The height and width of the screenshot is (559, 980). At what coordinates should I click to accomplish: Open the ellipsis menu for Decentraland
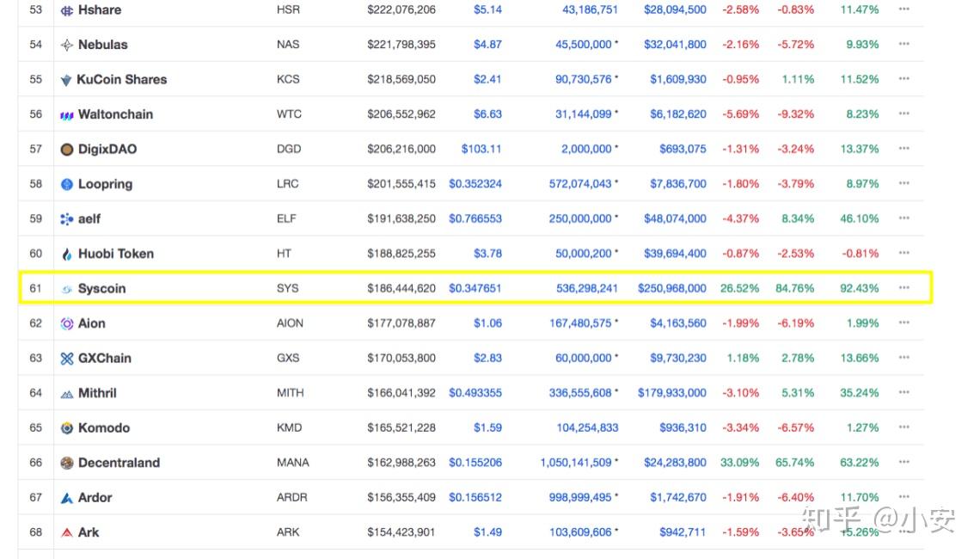(x=903, y=462)
